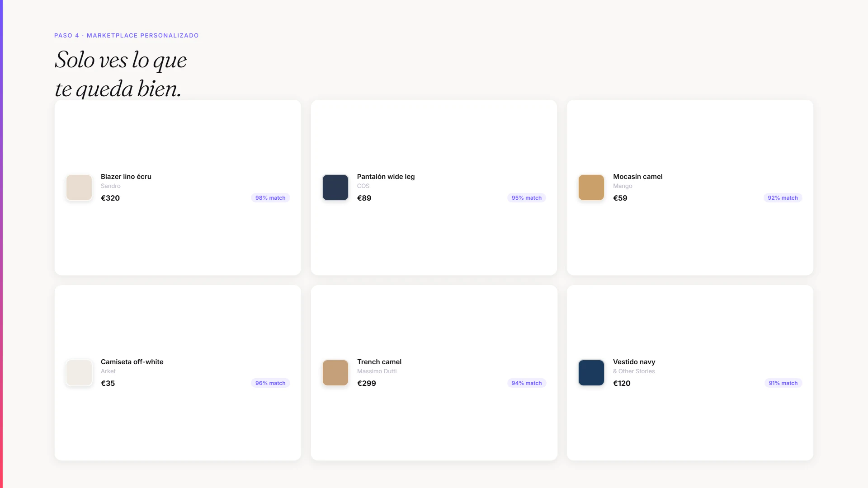Click the Paso 4 Marketplace Personalizado label
This screenshot has height=488, width=868.
point(127,35)
